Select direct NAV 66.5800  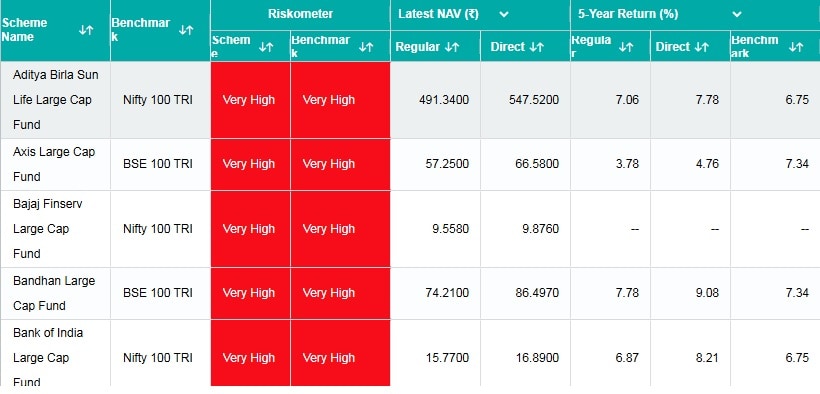point(537,164)
